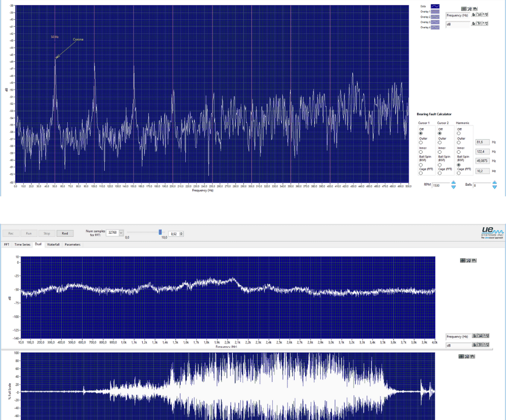Autoscale X axis once beside lower Frequency (Hz) field
Image resolution: width=506 pixels, height=420 pixels.
[x=480, y=335]
